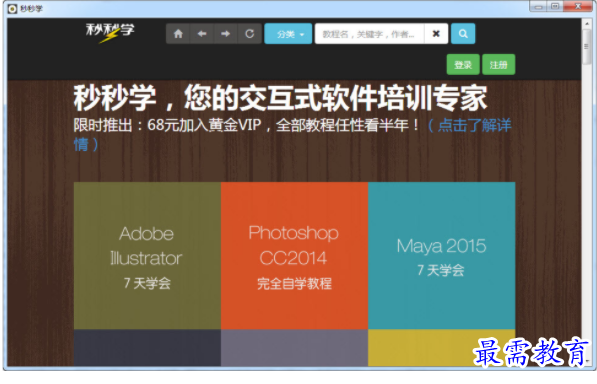The height and width of the screenshot is (384, 597).
Task: Navigate forward with the right arrow
Action: pos(225,34)
